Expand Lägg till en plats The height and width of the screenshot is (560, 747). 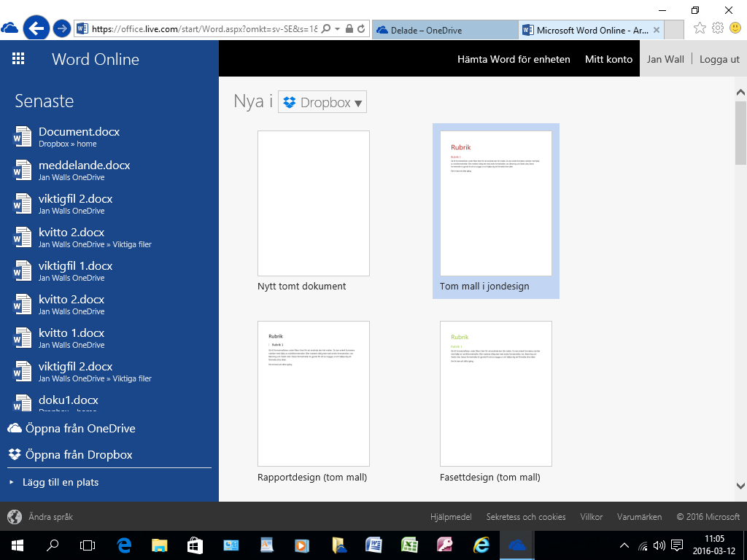(61, 482)
